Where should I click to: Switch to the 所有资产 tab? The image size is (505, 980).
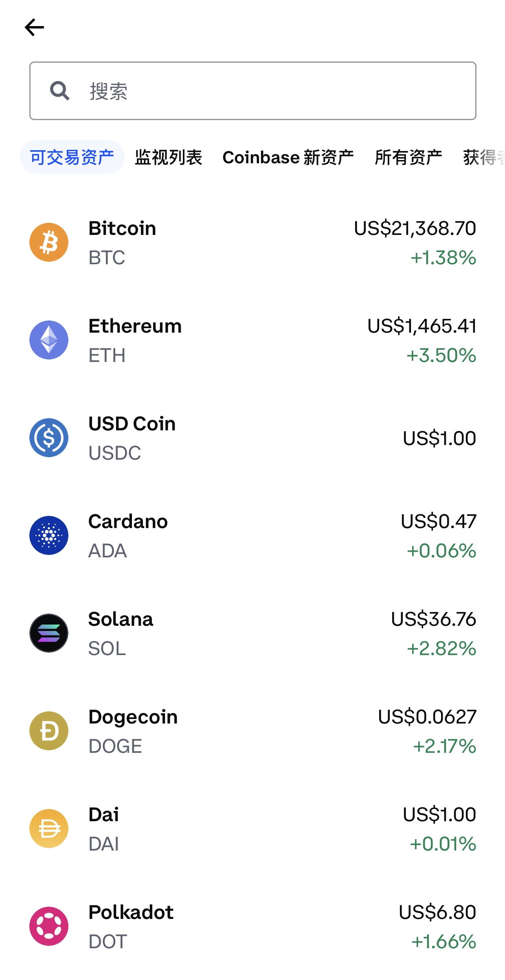[408, 157]
